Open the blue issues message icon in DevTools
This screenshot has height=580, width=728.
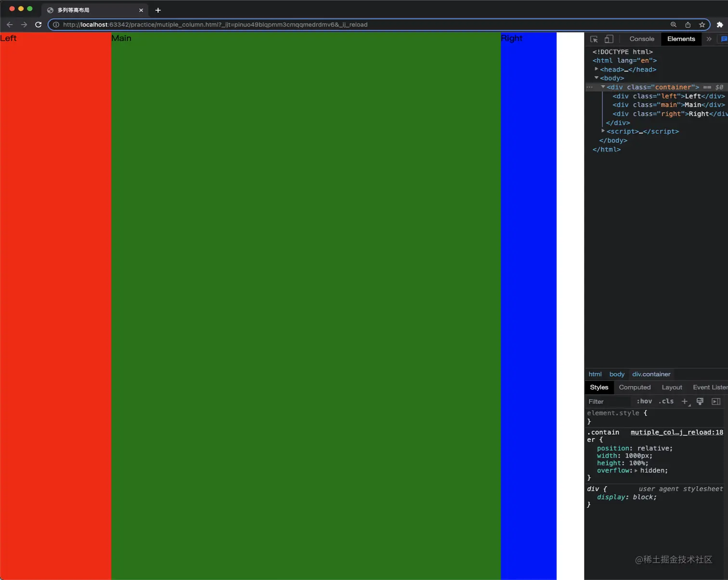724,39
